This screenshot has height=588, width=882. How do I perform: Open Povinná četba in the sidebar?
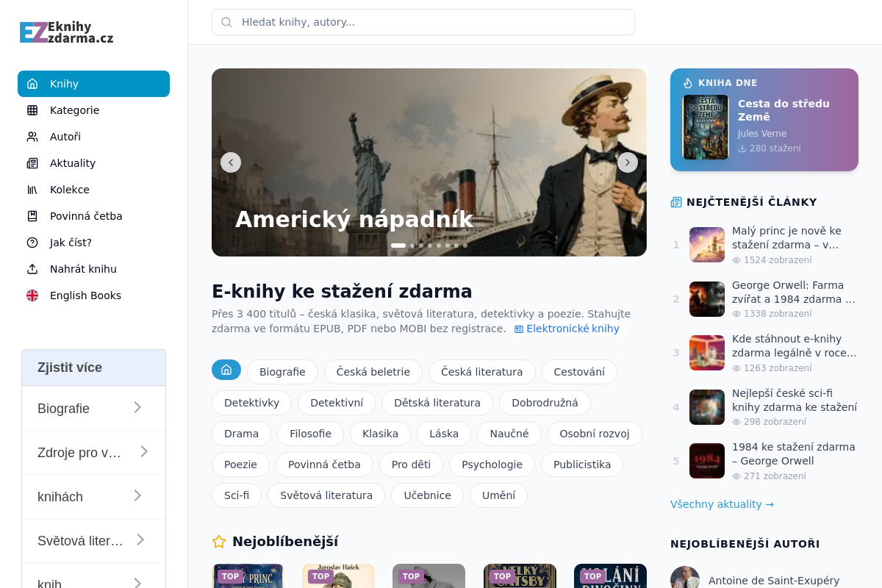click(x=93, y=216)
